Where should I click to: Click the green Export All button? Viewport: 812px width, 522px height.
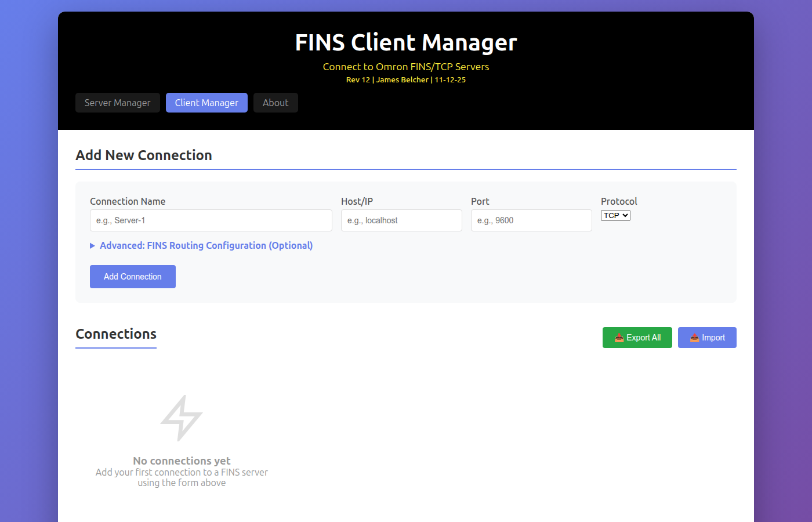pos(637,338)
